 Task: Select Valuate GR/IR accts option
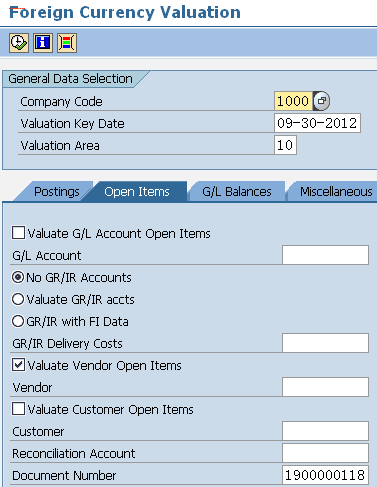point(18,299)
